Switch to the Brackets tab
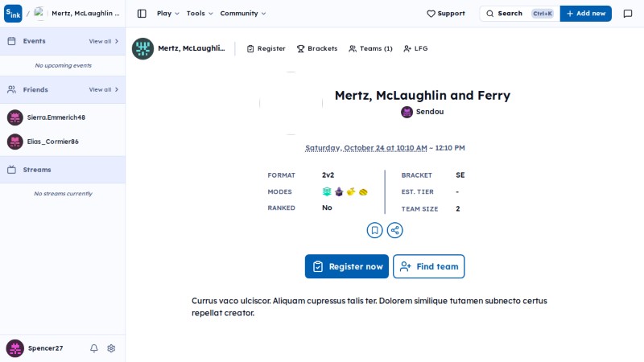The image size is (644, 362). [317, 48]
